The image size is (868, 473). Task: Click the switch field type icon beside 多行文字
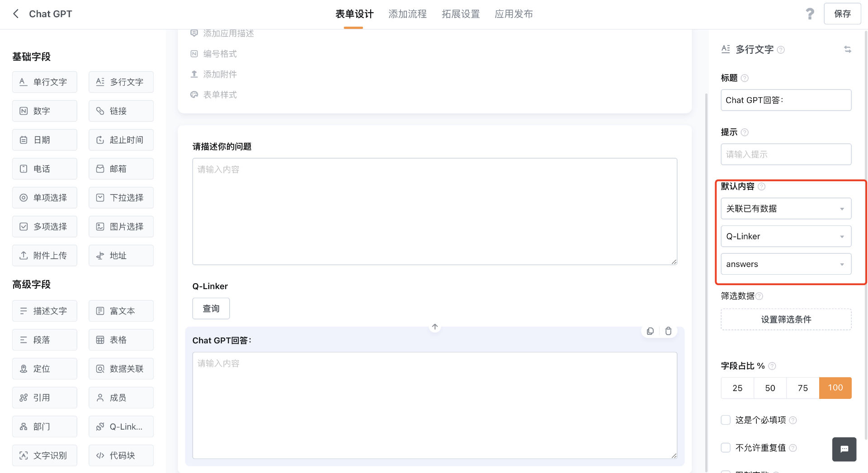pos(847,49)
